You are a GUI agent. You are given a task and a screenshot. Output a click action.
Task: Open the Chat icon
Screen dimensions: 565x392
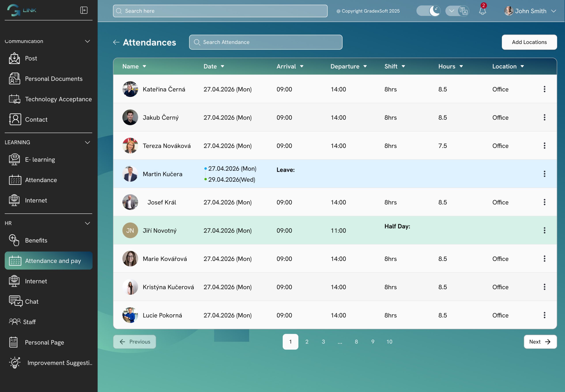pos(14,301)
